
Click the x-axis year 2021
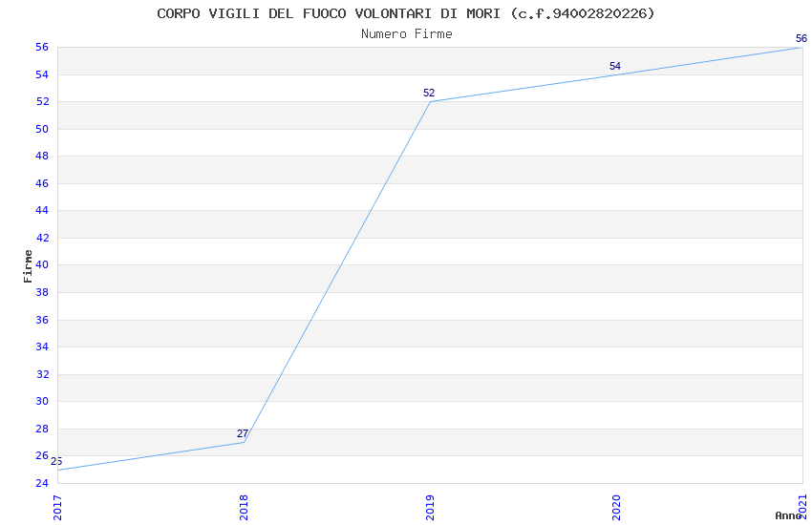(x=803, y=506)
